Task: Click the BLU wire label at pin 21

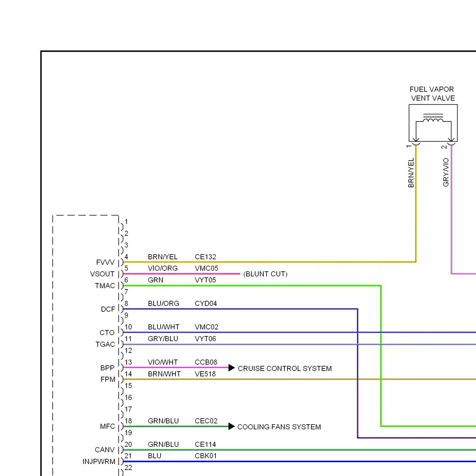Action: click(x=155, y=456)
